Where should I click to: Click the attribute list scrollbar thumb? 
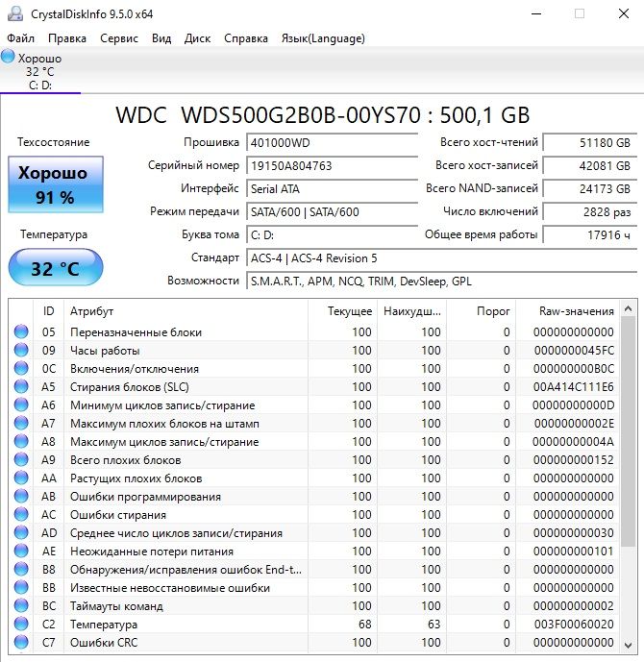(628, 431)
